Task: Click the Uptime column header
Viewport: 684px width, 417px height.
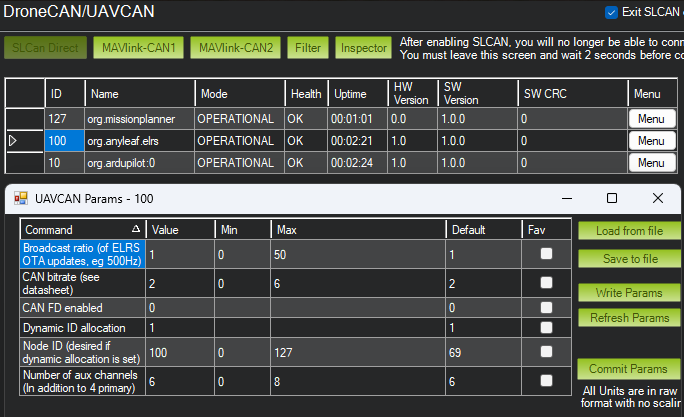Action: [358, 93]
